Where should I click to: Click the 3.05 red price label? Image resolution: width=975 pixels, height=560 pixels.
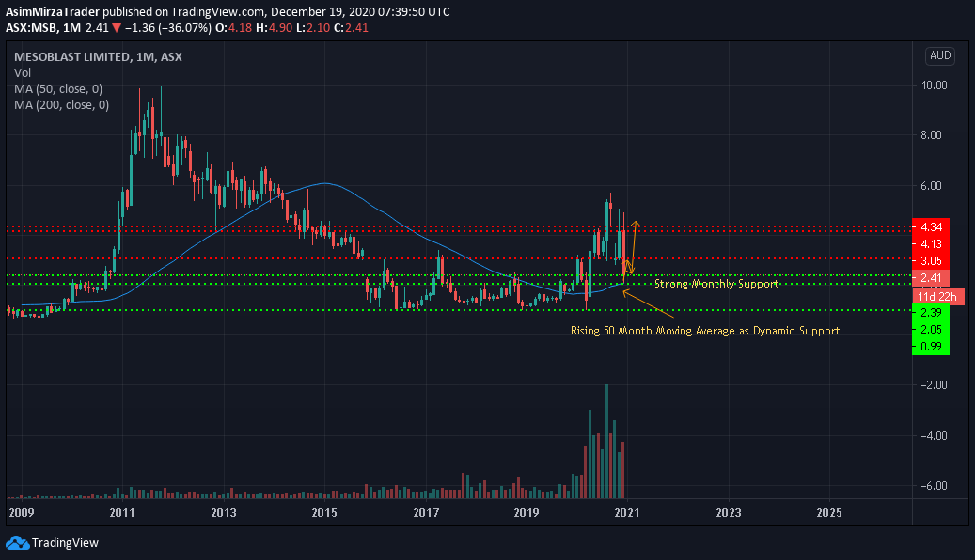click(930, 260)
